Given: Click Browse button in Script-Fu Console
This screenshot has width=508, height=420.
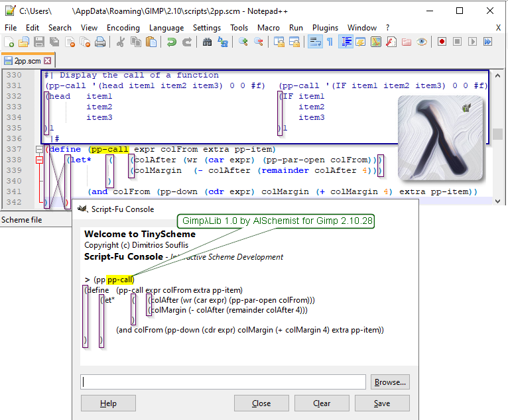Looking at the screenshot, I should click(390, 382).
